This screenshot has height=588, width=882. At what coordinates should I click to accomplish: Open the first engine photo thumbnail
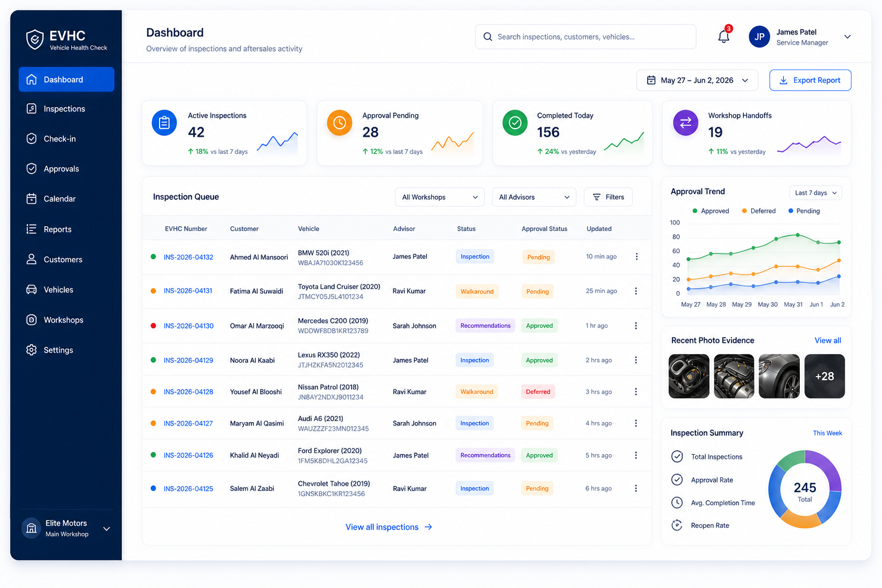coord(689,376)
